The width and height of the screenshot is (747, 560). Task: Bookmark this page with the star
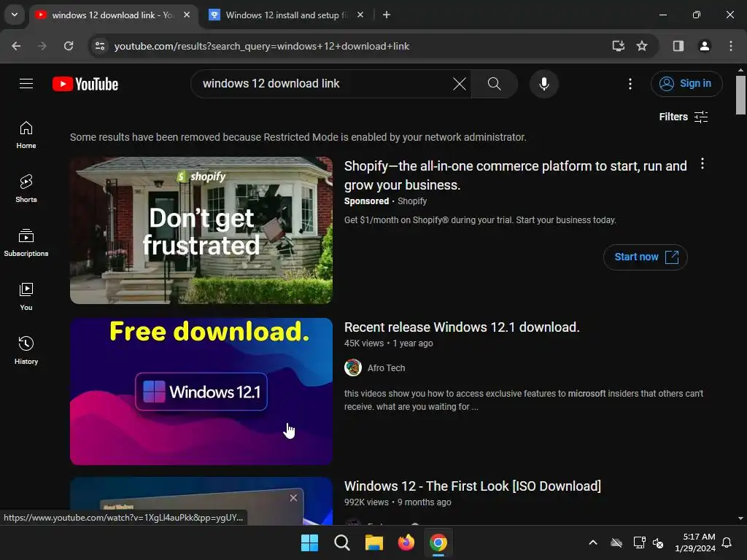pos(642,46)
